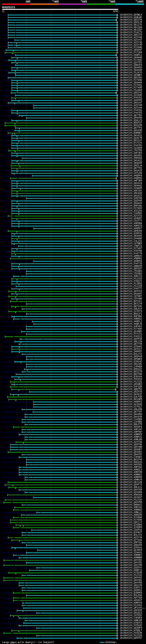Open hit UniRef100_P14273

(x=131, y=32)
